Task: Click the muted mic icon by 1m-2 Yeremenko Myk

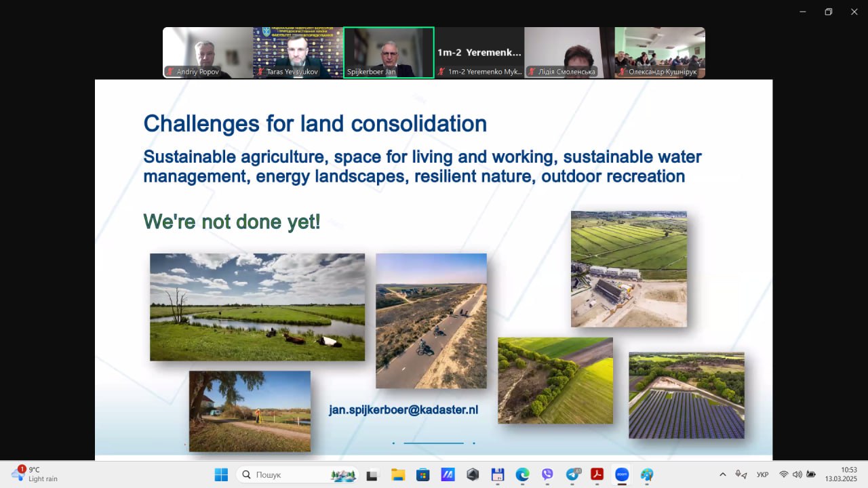Action: (441, 71)
